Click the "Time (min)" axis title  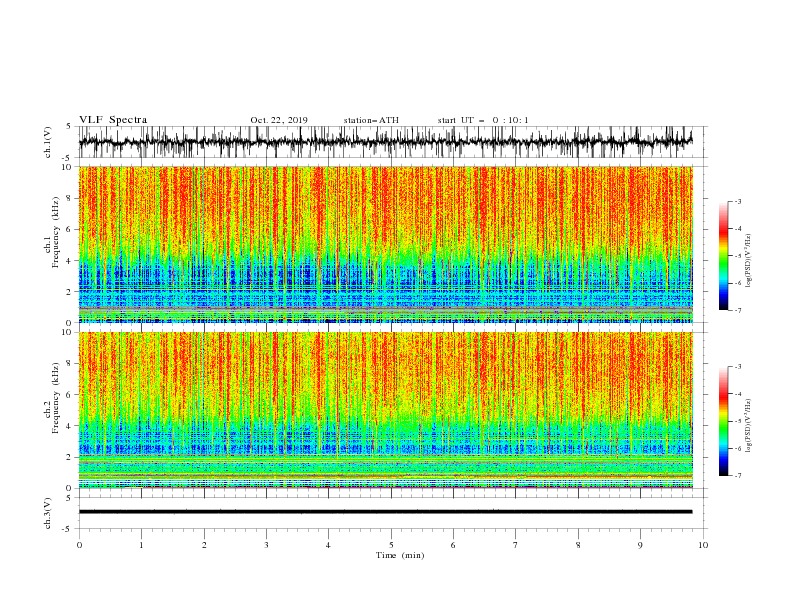(x=400, y=555)
